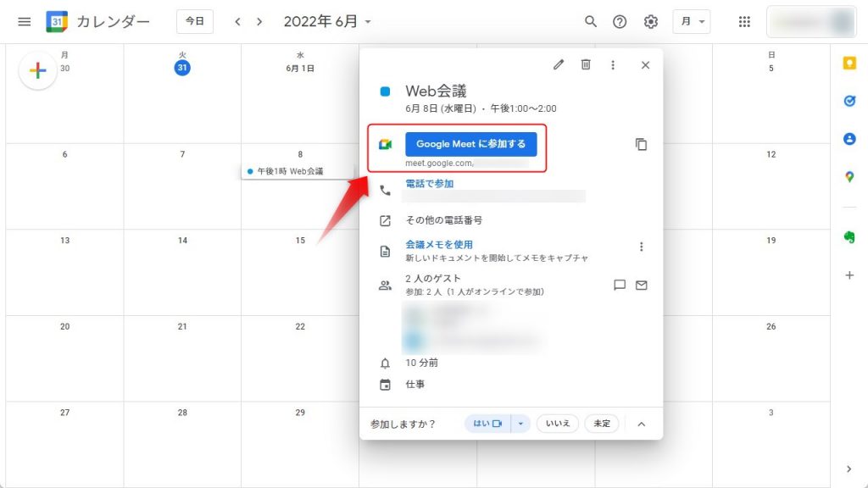Click the date 26 in calendar
Screen dimensions: 868x488
pyautogui.click(x=771, y=326)
